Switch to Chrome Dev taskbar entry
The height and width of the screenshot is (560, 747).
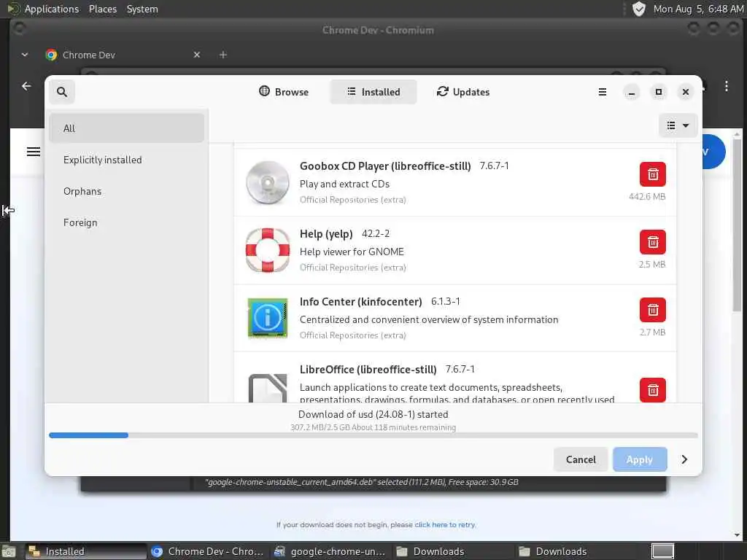coord(208,551)
